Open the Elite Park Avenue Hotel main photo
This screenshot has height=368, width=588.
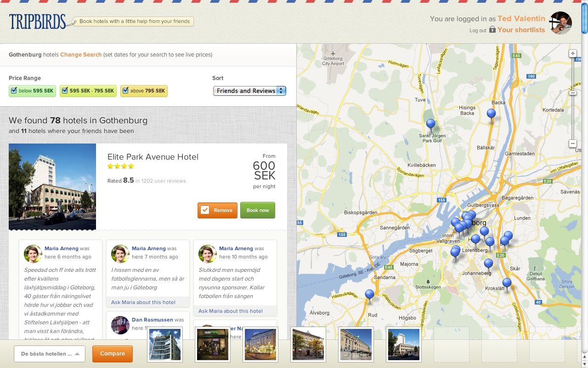52,187
